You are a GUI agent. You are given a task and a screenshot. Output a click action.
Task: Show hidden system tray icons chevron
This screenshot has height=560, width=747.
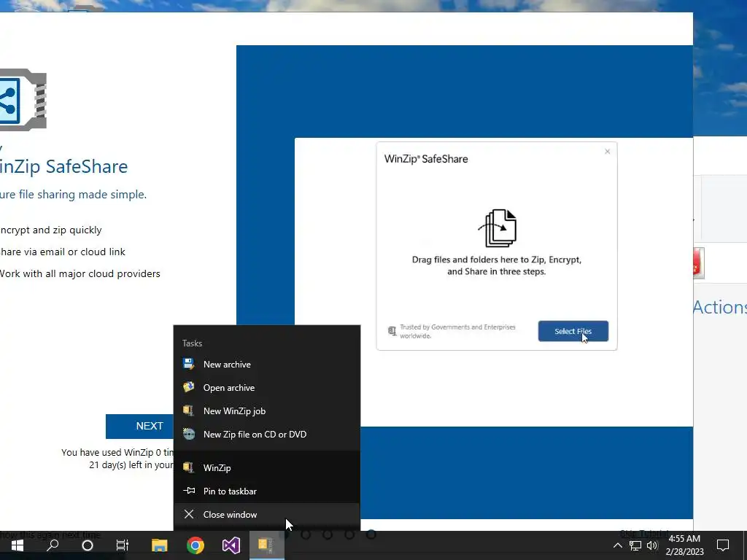617,545
